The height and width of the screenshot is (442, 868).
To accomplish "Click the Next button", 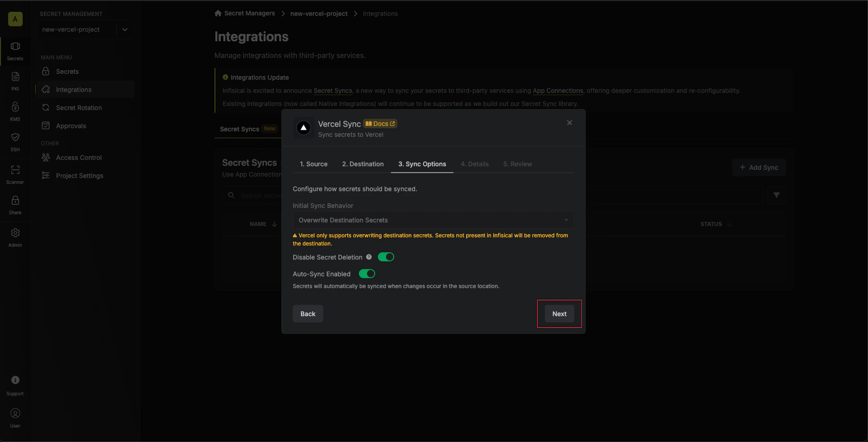I will (x=559, y=314).
